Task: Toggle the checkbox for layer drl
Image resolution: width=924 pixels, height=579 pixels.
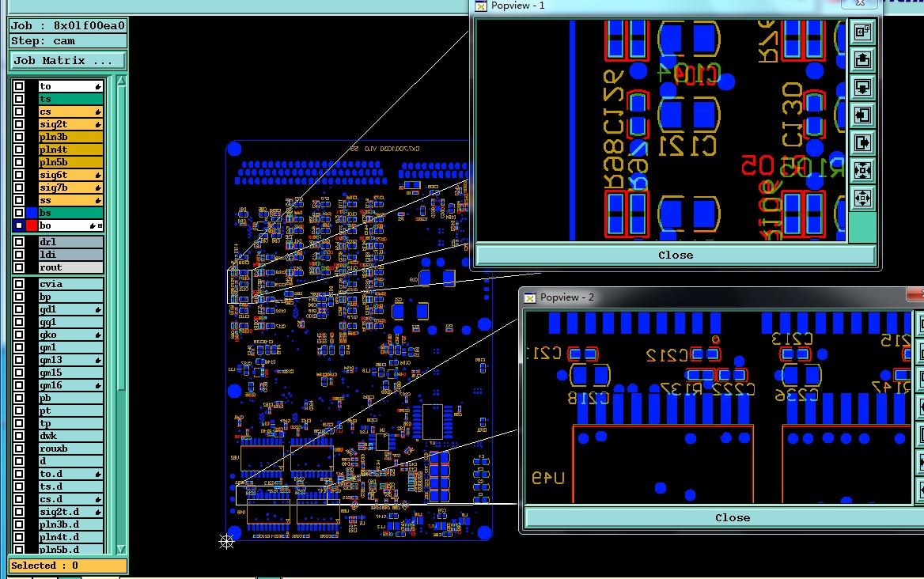Action: pyautogui.click(x=19, y=241)
